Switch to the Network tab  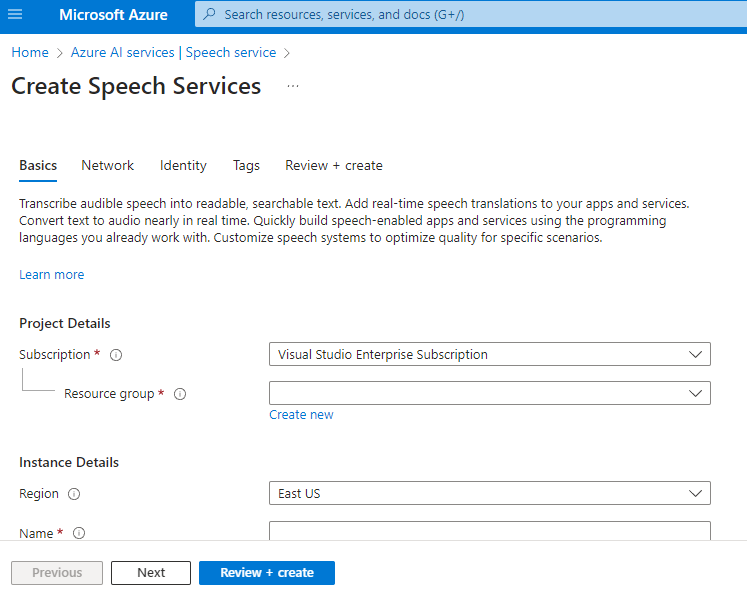tap(107, 166)
